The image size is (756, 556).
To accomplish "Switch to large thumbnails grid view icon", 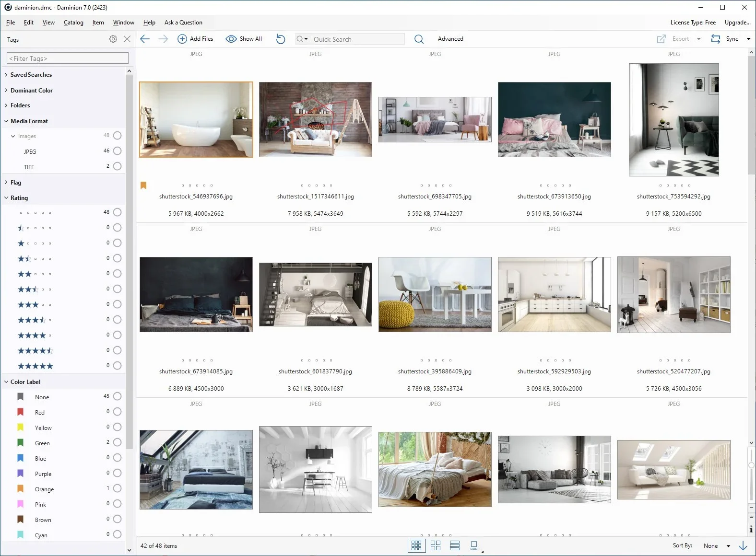I will (436, 545).
